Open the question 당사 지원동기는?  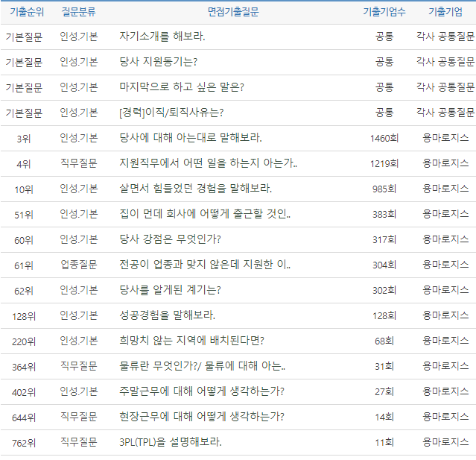(x=158, y=62)
